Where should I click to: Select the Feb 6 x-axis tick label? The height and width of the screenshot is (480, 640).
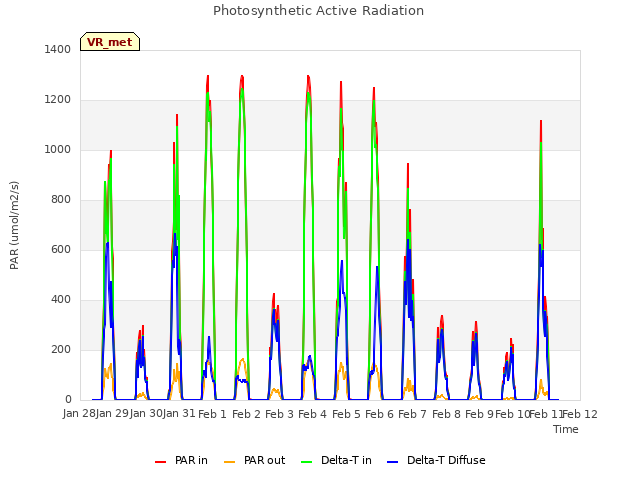click(379, 414)
